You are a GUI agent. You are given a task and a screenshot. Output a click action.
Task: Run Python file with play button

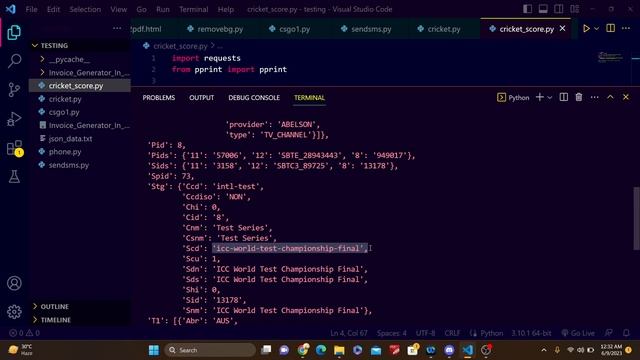tap(586, 29)
